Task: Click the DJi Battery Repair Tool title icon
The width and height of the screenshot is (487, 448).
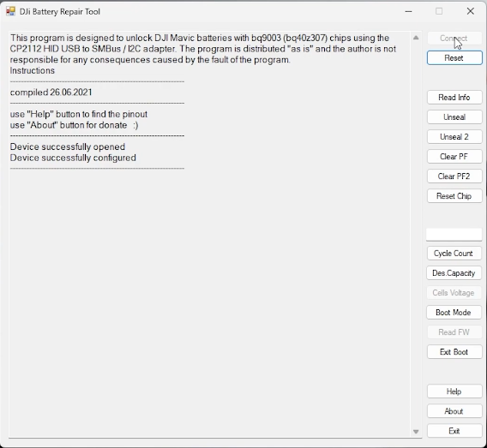Action: click(10, 11)
